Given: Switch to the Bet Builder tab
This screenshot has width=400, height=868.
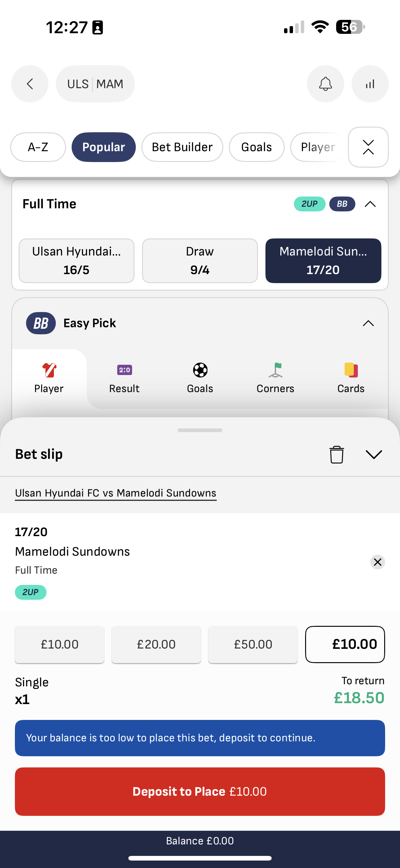Looking at the screenshot, I should pos(182,147).
